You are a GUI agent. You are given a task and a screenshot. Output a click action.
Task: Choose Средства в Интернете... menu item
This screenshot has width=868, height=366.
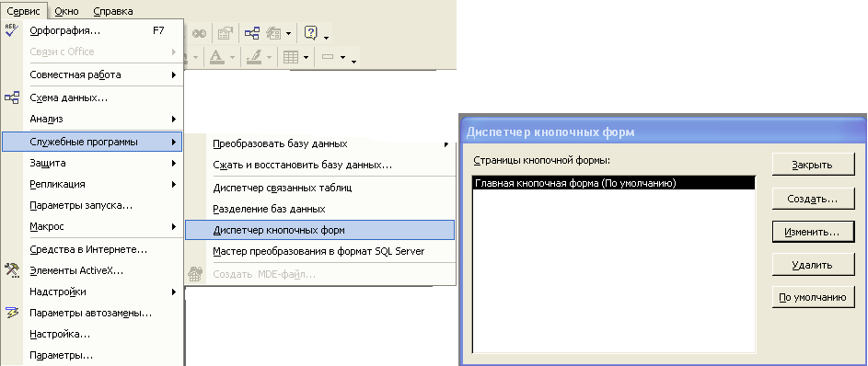[92, 249]
